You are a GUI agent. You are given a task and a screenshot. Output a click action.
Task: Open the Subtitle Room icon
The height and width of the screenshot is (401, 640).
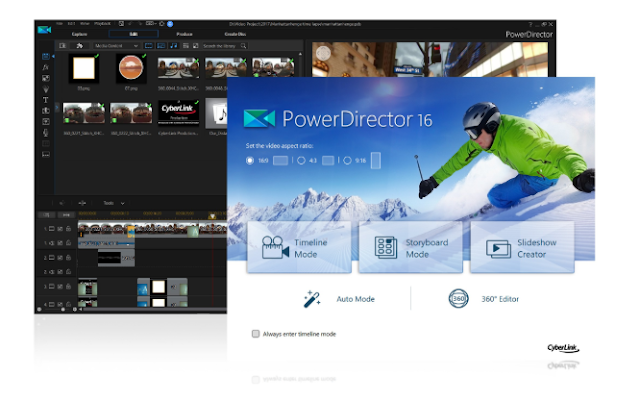click(x=46, y=155)
